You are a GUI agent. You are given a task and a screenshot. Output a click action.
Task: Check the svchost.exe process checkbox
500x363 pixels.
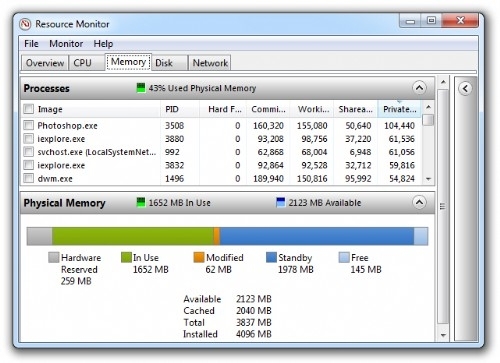[29, 152]
